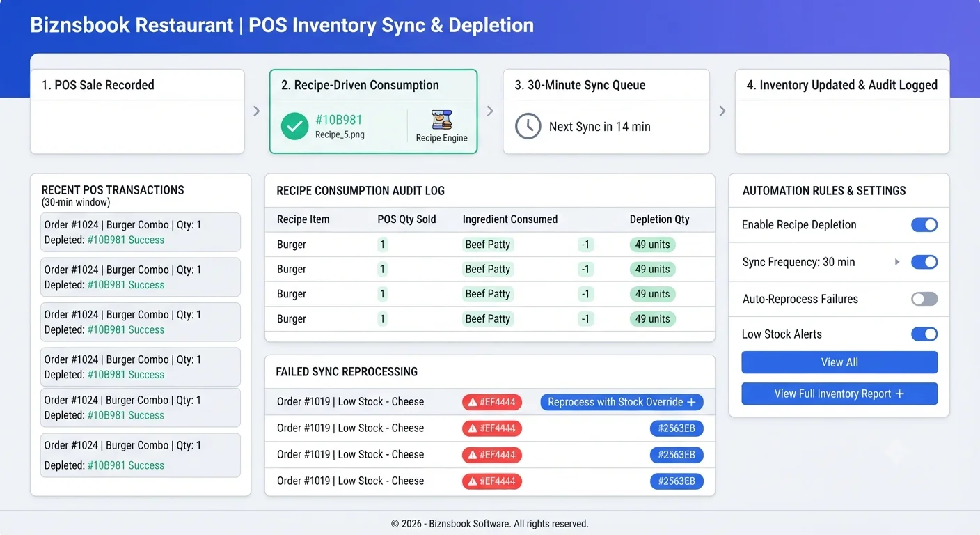Image resolution: width=980 pixels, height=535 pixels.
Task: Turn on Auto-Reprocess Failures switch
Action: 924,299
